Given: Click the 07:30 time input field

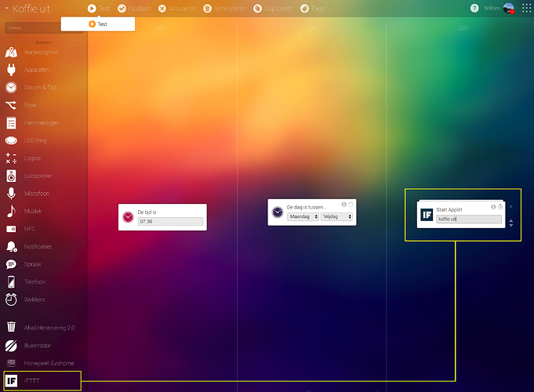Looking at the screenshot, I should click(170, 221).
